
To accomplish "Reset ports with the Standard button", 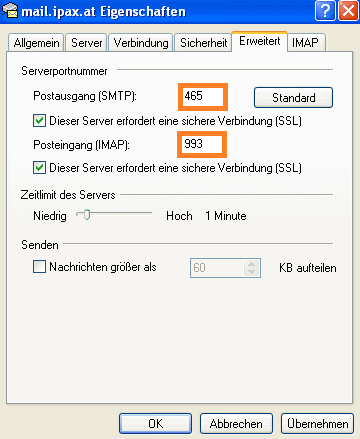I will click(x=293, y=98).
